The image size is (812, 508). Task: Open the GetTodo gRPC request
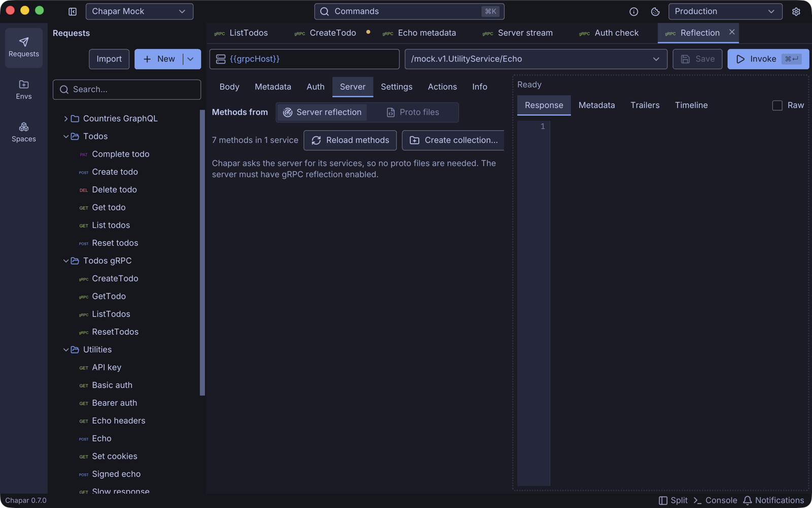click(109, 296)
